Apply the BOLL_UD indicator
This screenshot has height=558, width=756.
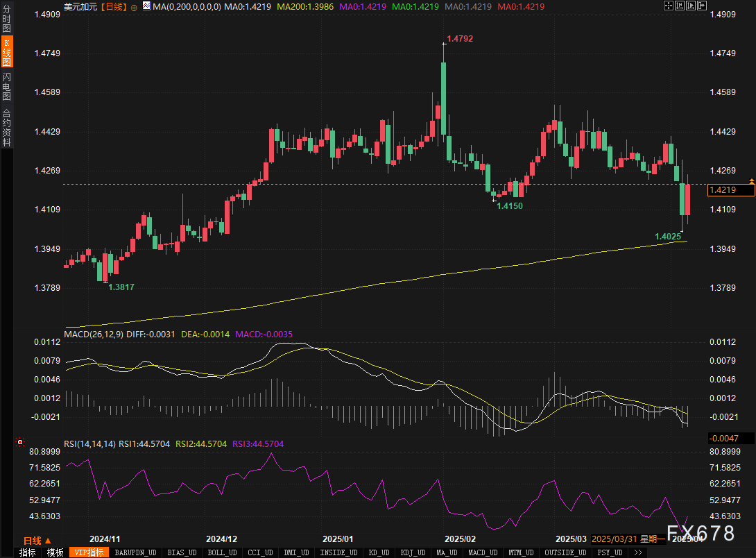221,552
